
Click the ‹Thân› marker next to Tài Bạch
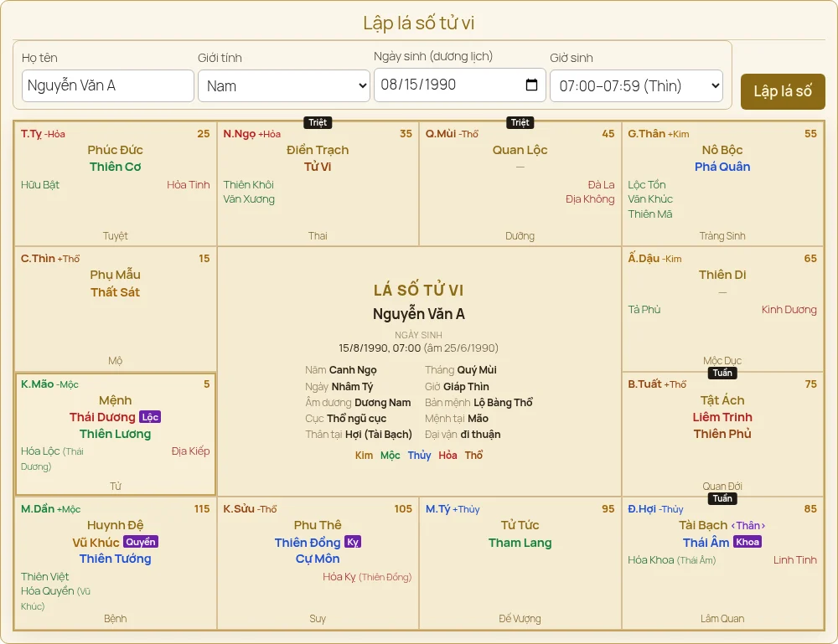(x=748, y=525)
